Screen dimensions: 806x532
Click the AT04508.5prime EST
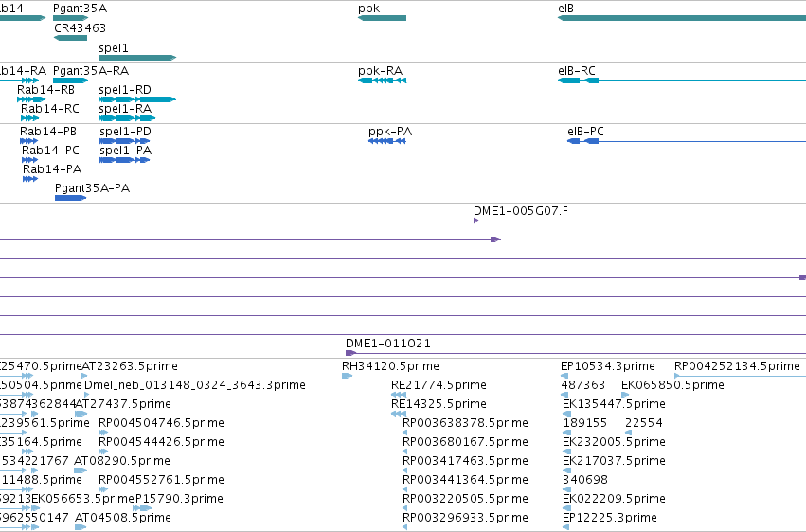pyautogui.click(x=81, y=527)
